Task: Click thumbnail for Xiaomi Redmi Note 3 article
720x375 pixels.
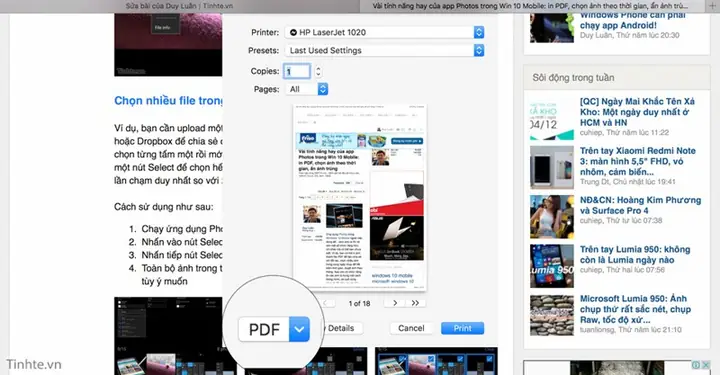Action: tap(551, 168)
